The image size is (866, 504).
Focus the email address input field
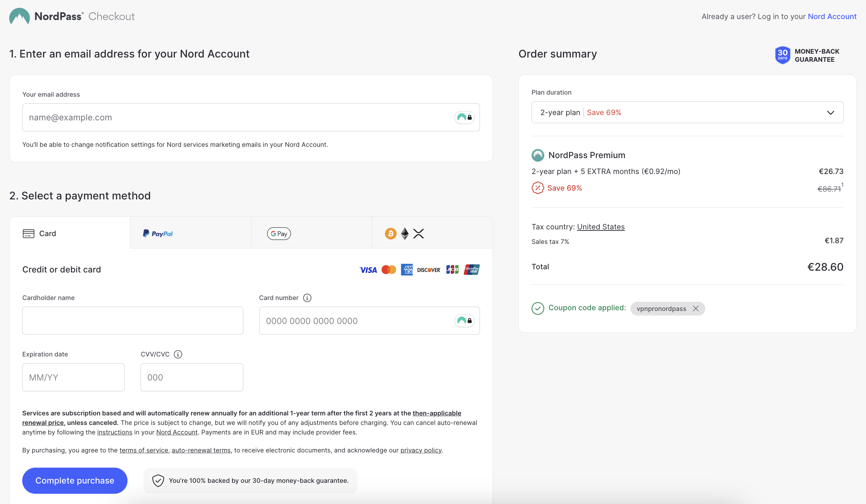pyautogui.click(x=251, y=117)
